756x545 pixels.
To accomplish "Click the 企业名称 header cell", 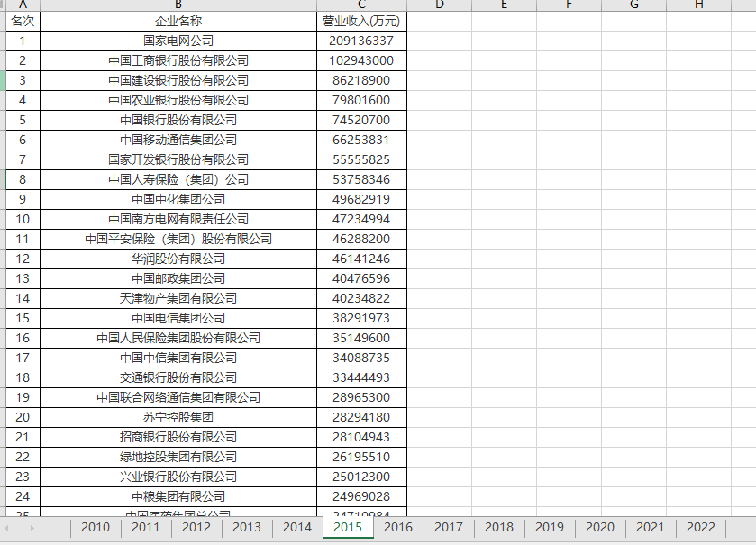I will click(178, 22).
